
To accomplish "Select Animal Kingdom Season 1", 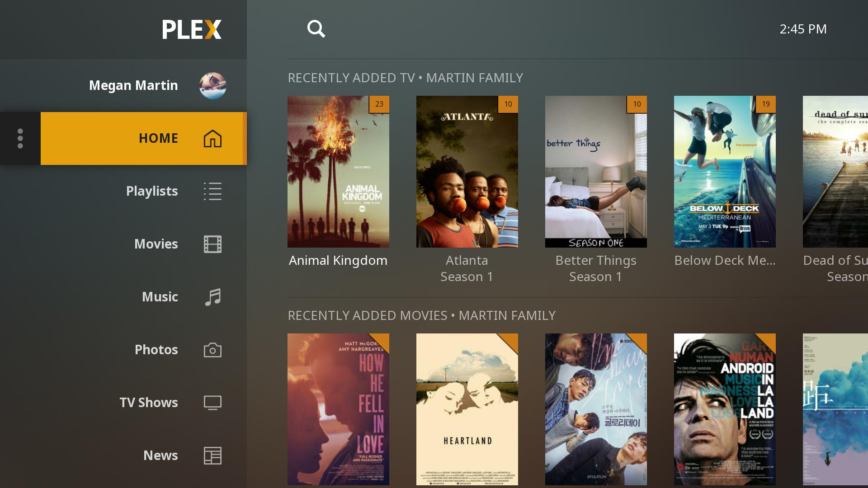I will click(339, 172).
